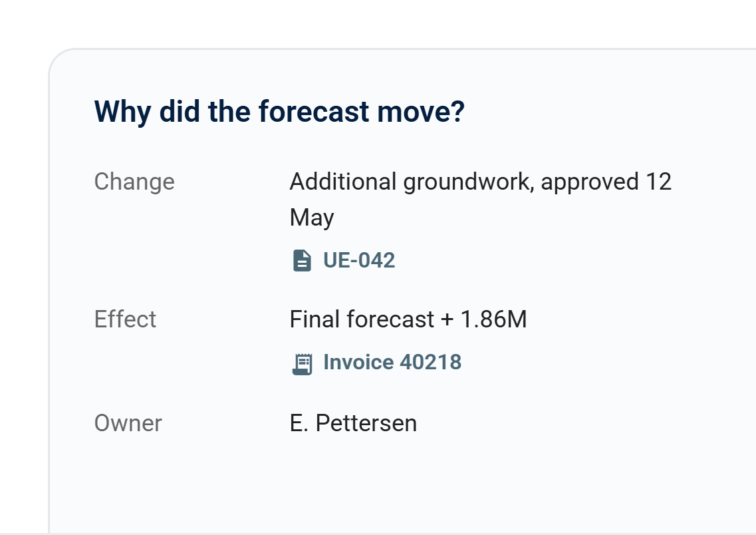
Task: Select the Owner row label
Action: (x=128, y=423)
